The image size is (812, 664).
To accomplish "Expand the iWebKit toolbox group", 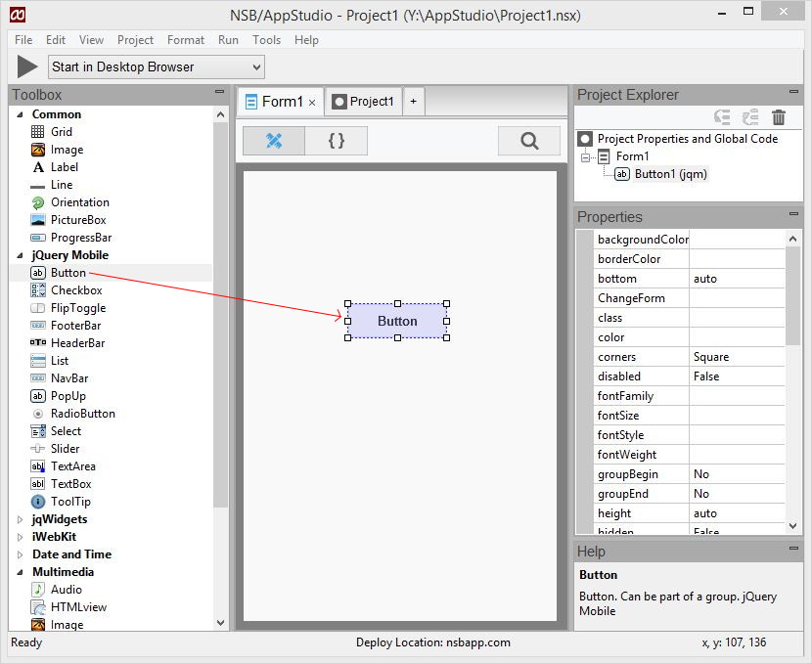I will click(20, 537).
